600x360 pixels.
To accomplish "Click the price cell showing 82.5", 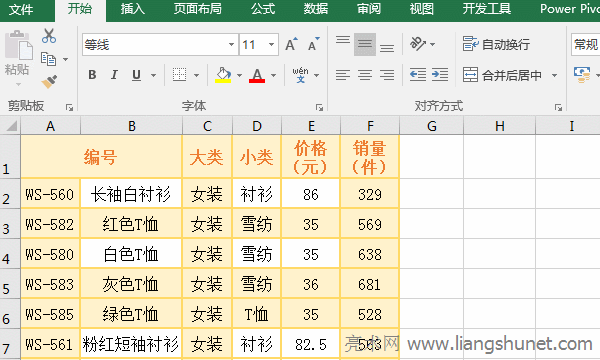I will 310,344.
